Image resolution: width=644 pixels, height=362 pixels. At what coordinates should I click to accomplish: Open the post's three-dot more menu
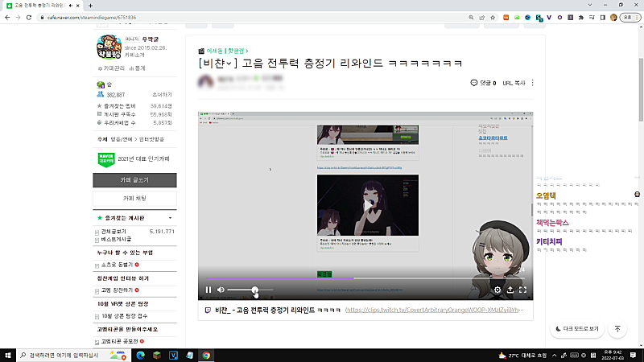[x=533, y=83]
